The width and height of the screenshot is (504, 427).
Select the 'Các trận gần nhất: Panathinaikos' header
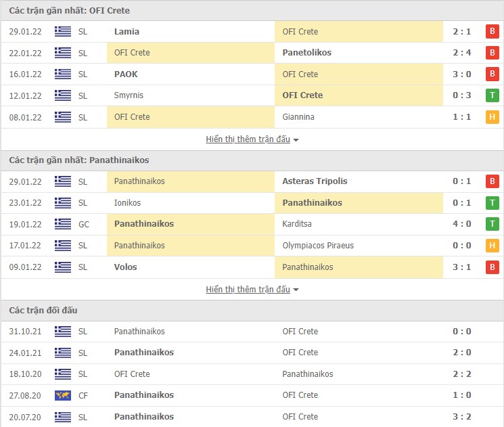click(x=79, y=160)
